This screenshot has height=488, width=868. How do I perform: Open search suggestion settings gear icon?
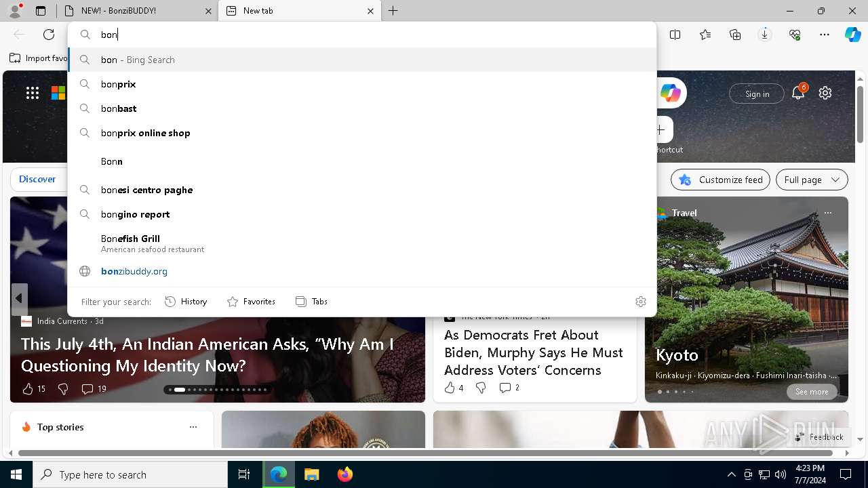(x=641, y=302)
